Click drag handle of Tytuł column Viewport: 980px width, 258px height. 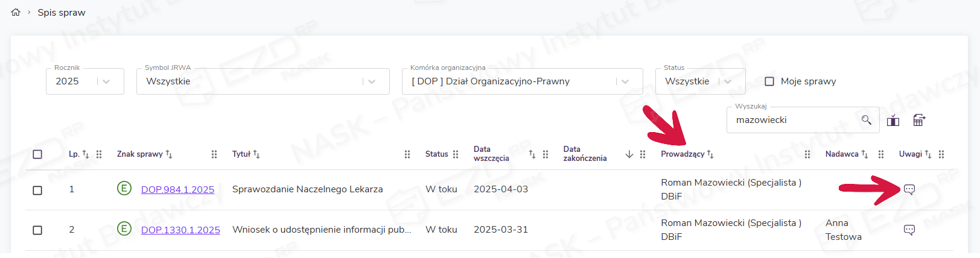(x=407, y=154)
